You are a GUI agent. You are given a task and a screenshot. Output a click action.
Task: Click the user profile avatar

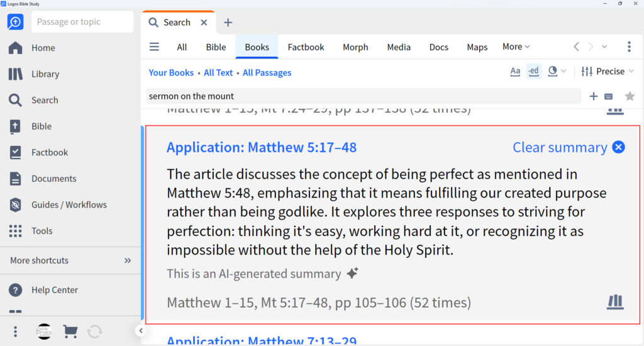[44, 331]
